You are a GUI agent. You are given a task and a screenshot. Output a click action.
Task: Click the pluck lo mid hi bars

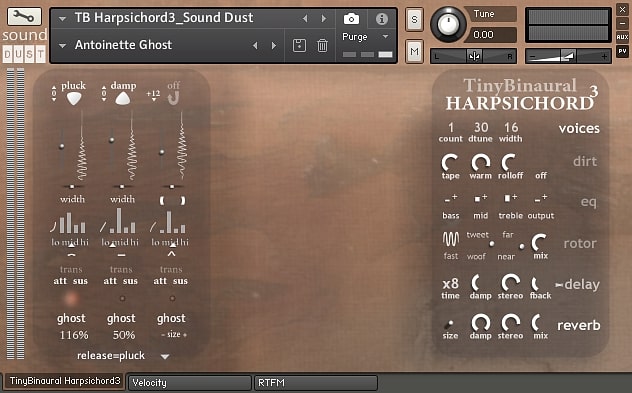click(x=72, y=222)
